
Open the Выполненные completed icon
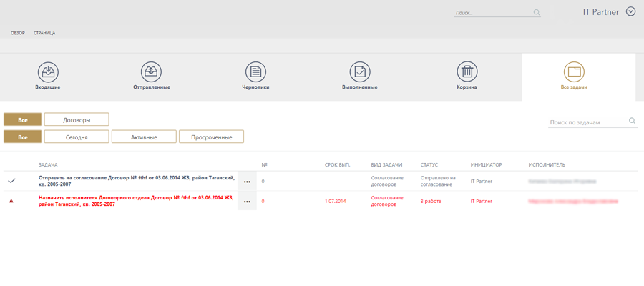[360, 73]
